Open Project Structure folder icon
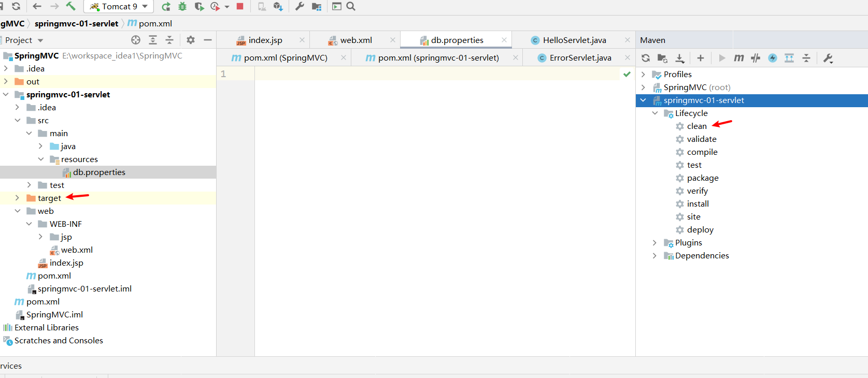 click(x=316, y=6)
